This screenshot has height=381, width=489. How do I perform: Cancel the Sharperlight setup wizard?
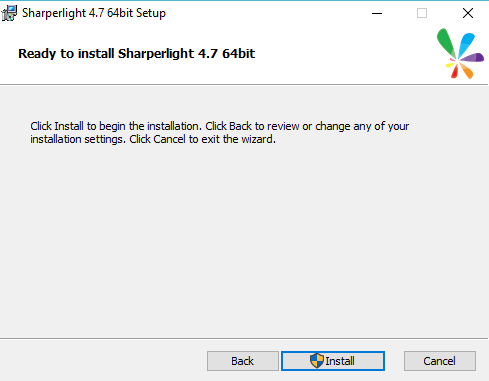click(x=440, y=361)
